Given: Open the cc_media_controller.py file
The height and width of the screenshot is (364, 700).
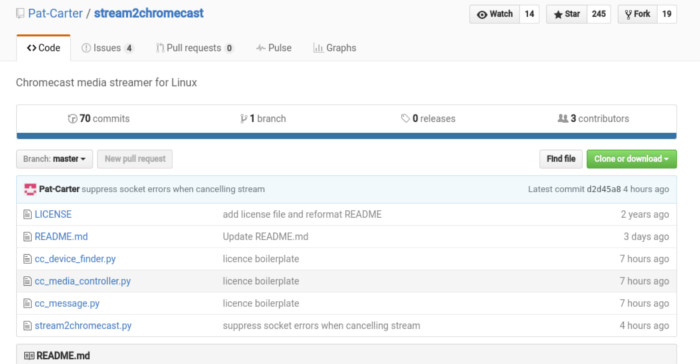Looking at the screenshot, I should pyautogui.click(x=83, y=281).
